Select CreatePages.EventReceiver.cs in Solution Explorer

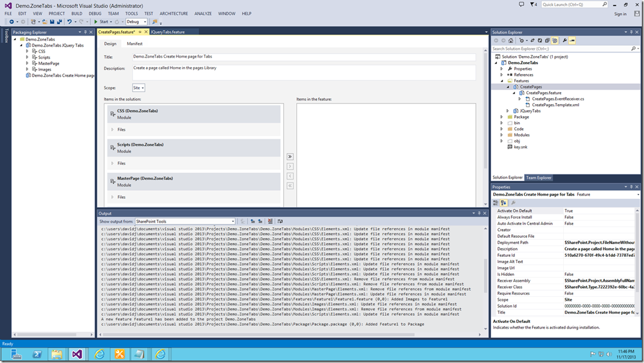click(x=557, y=99)
